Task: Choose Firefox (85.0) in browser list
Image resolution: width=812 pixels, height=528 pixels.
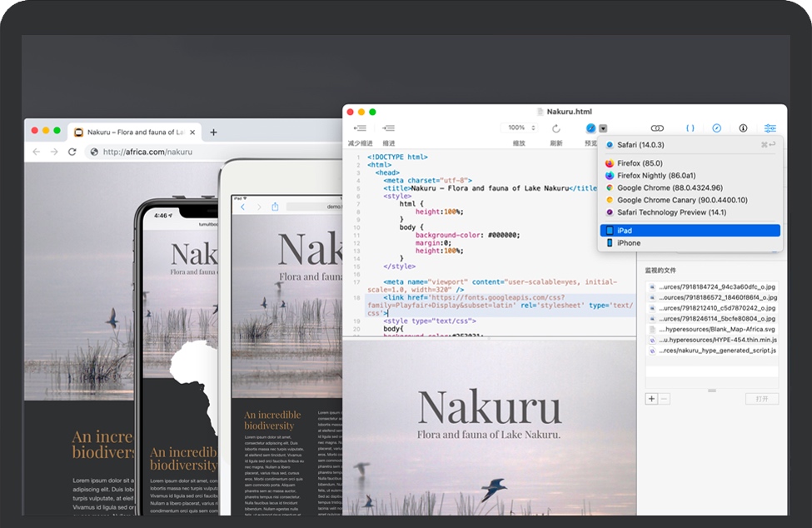Action: tap(640, 163)
